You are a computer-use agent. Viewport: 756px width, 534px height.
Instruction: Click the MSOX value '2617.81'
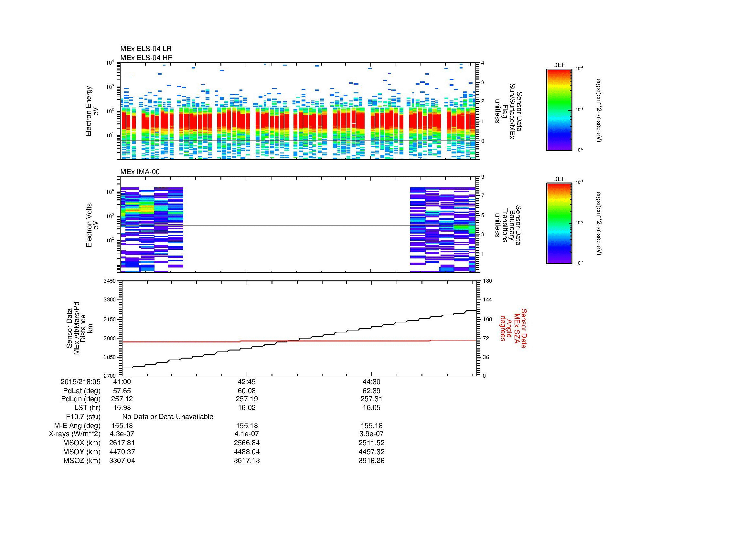click(x=122, y=443)
